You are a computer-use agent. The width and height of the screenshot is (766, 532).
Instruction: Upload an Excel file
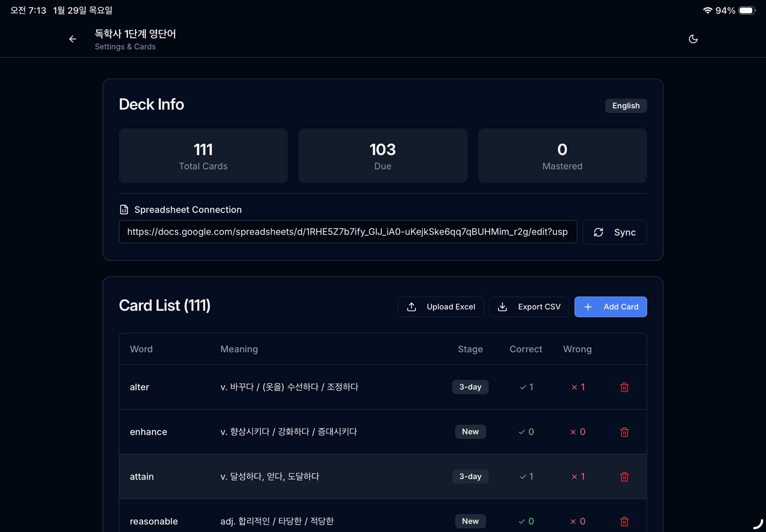click(440, 307)
